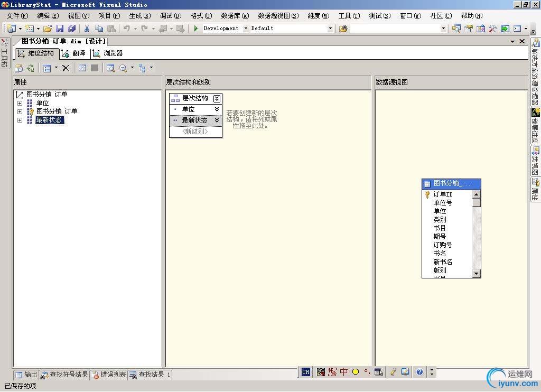This screenshot has width=541, height=392.
Task: Open the Navigate Backward toolbar icon
Action: [163, 29]
